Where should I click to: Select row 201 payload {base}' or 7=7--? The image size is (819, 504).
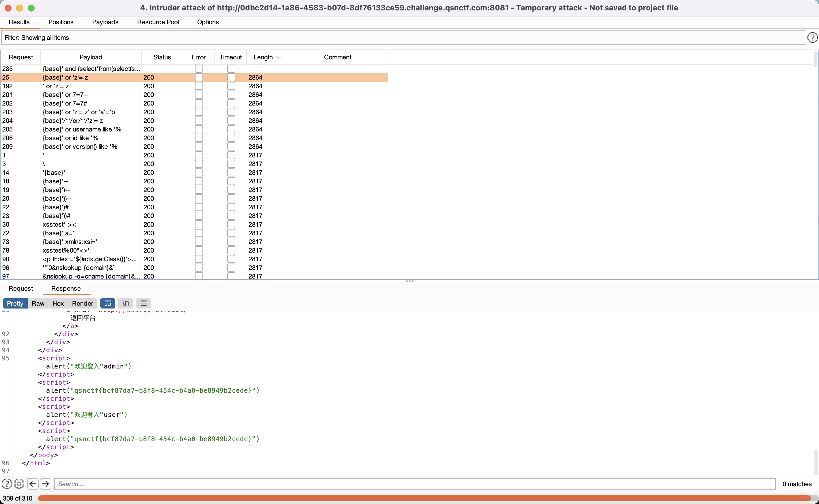194,95
